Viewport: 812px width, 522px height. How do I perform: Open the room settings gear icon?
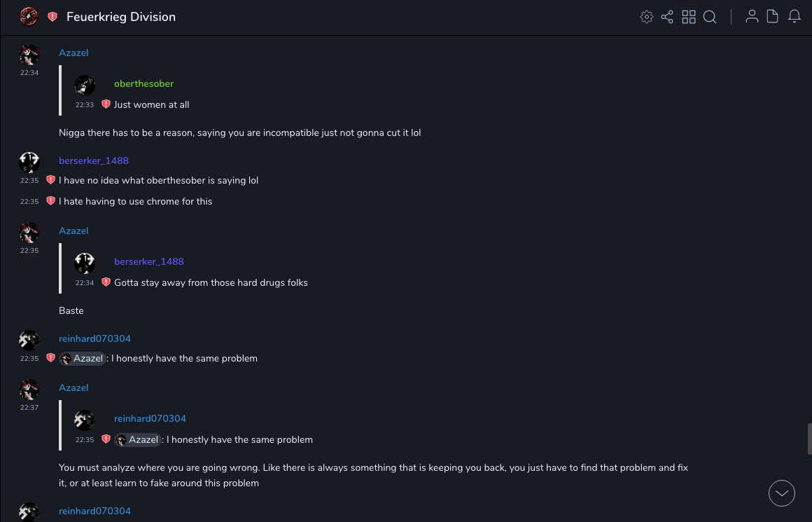pos(647,17)
